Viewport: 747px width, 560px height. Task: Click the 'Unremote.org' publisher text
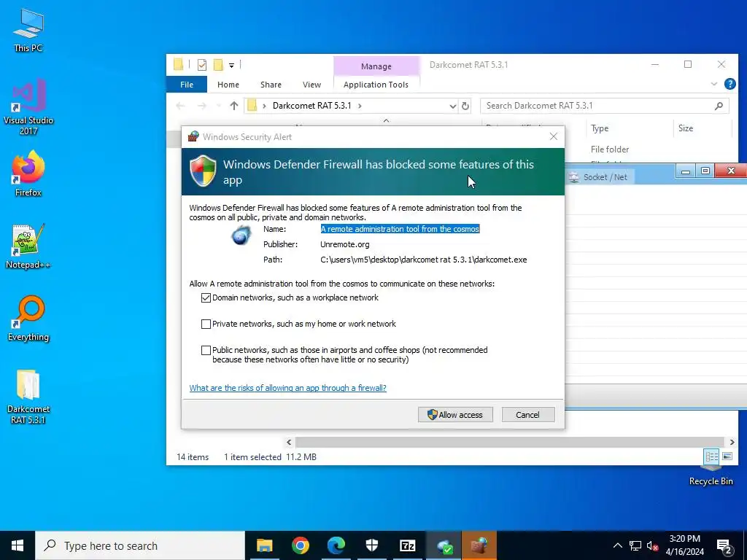point(344,244)
